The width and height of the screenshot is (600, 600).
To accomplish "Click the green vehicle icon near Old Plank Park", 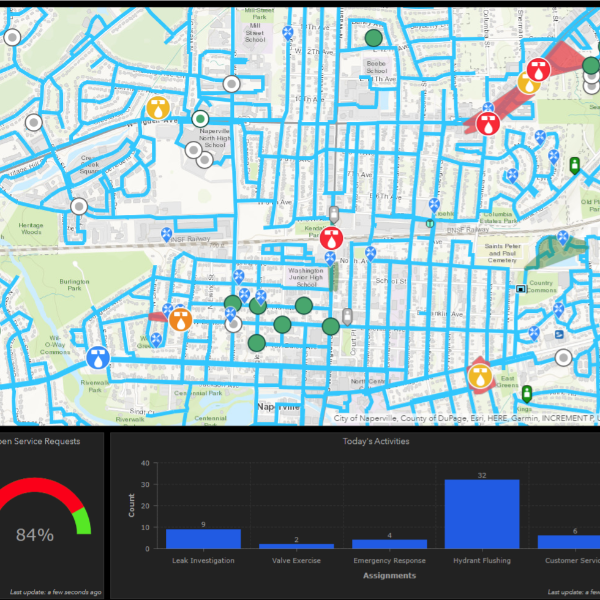I will pyautogui.click(x=574, y=166).
